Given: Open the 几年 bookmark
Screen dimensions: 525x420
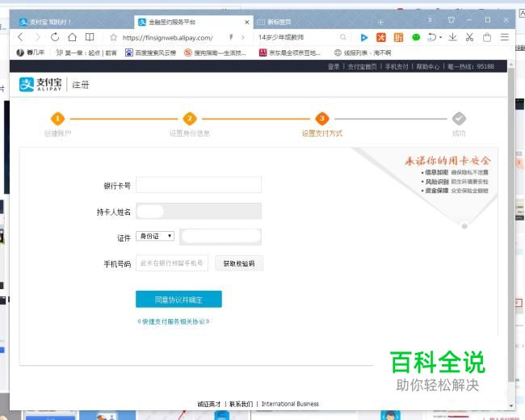Looking at the screenshot, I should click(x=31, y=52).
